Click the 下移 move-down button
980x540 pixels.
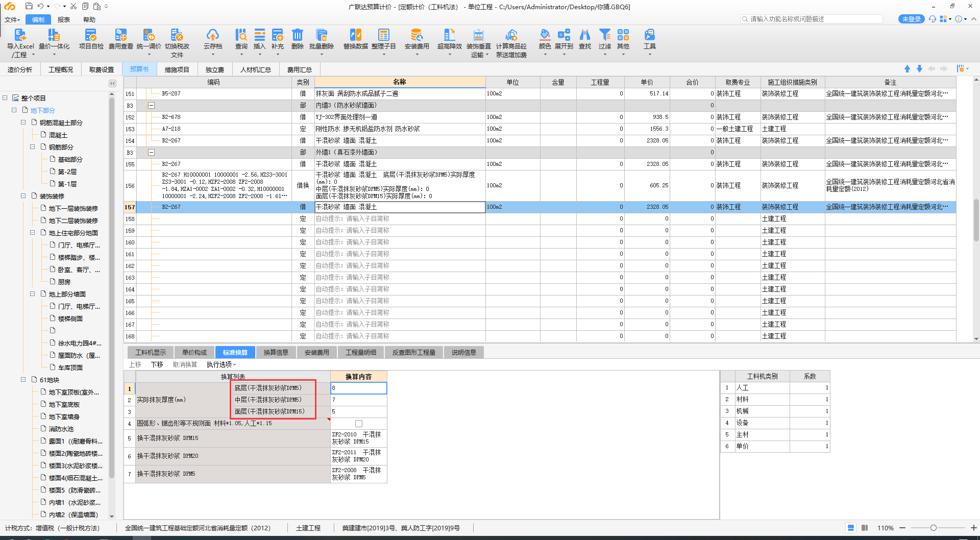coord(157,364)
